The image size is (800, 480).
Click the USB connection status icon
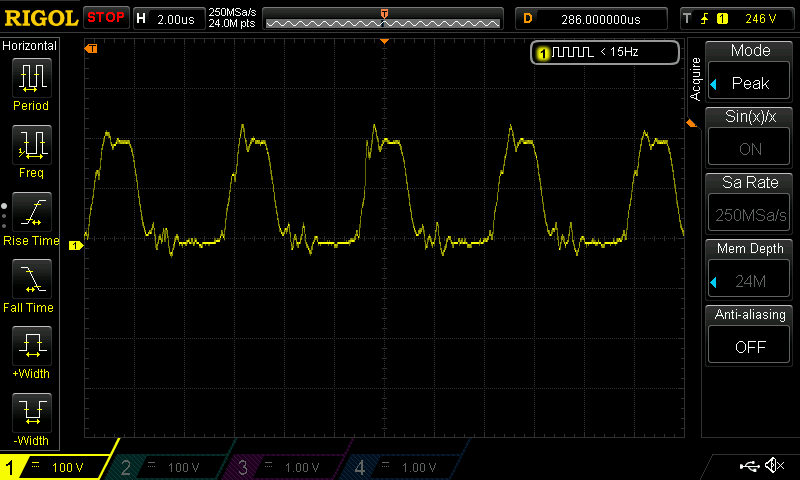749,465
